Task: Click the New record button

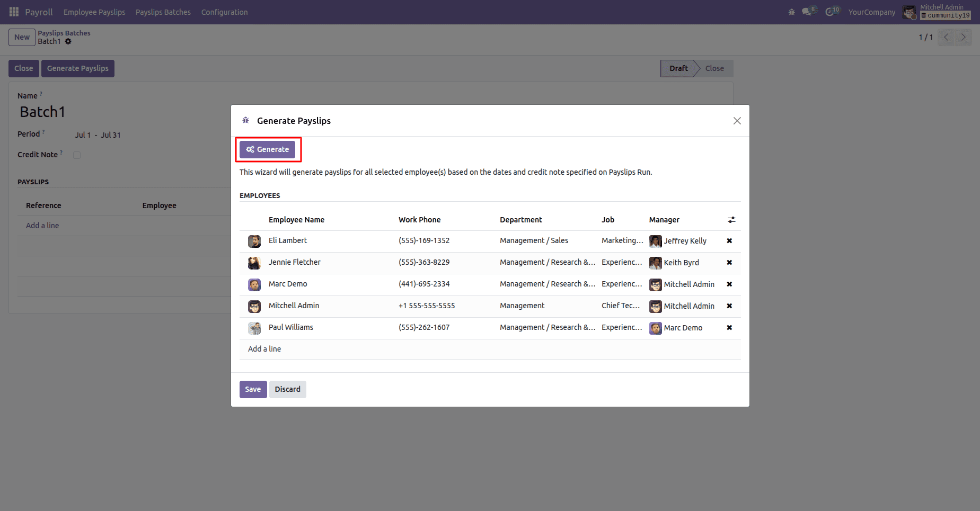Action: [x=22, y=37]
